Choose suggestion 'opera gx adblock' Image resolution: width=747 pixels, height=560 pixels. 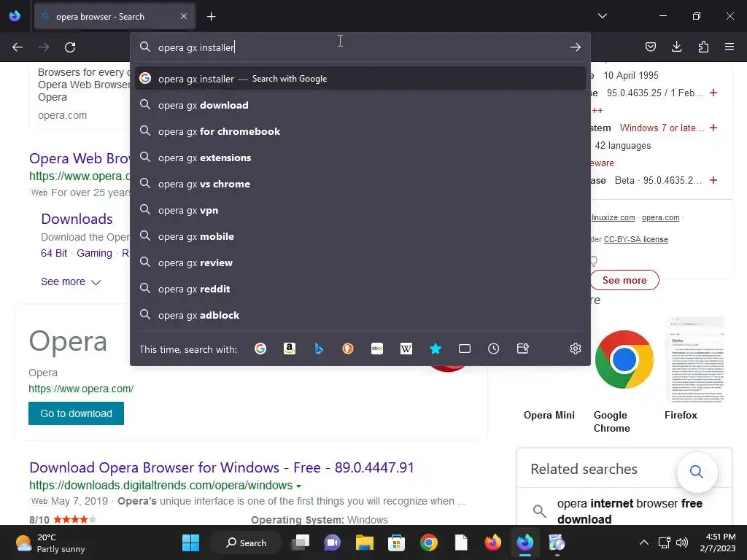point(360,315)
